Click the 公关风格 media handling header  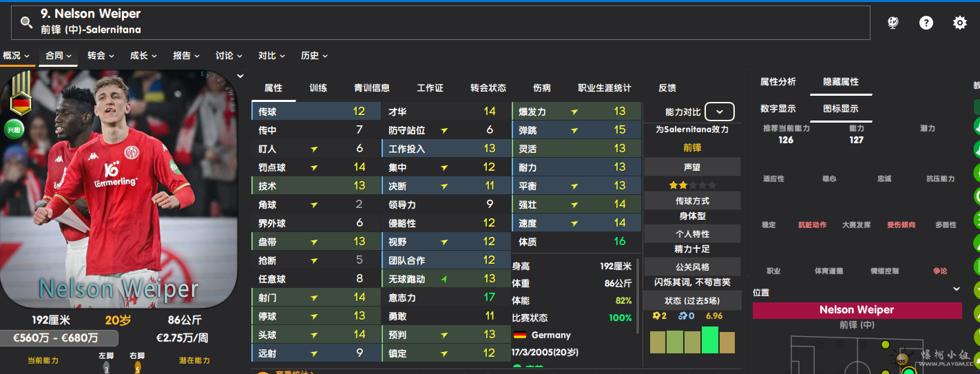pyautogui.click(x=692, y=267)
